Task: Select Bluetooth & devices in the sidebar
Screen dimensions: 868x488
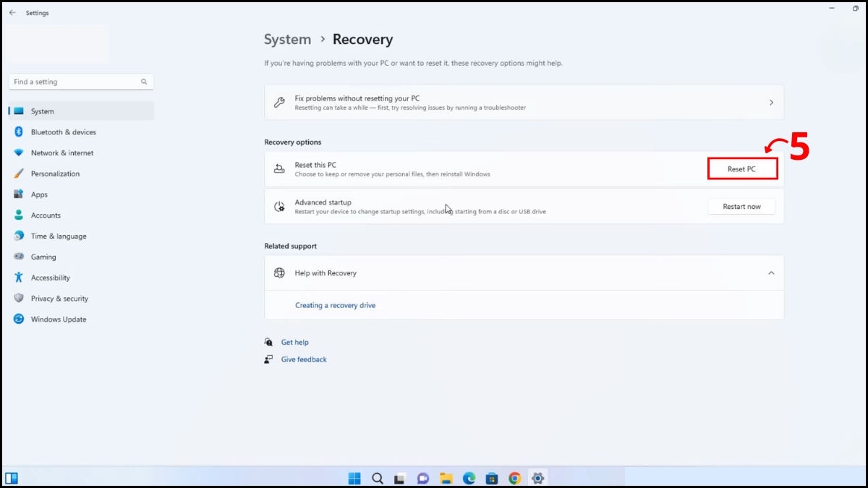Action: [x=61, y=132]
